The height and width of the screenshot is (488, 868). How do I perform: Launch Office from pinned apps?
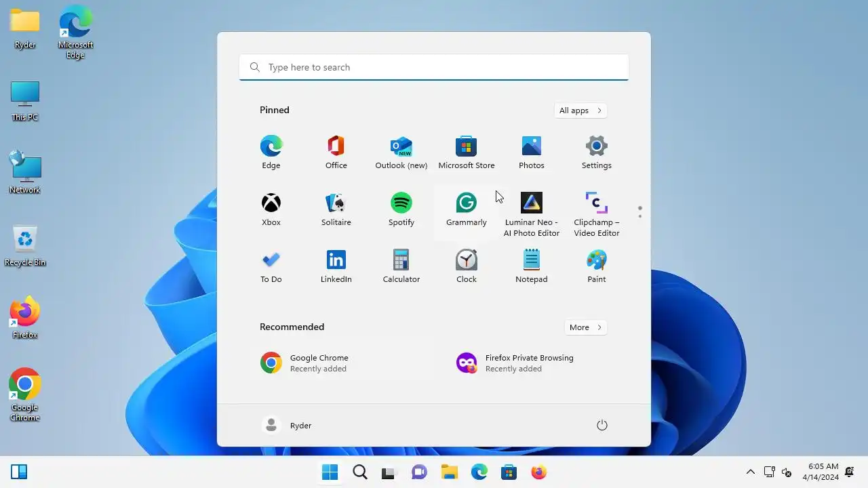click(336, 152)
